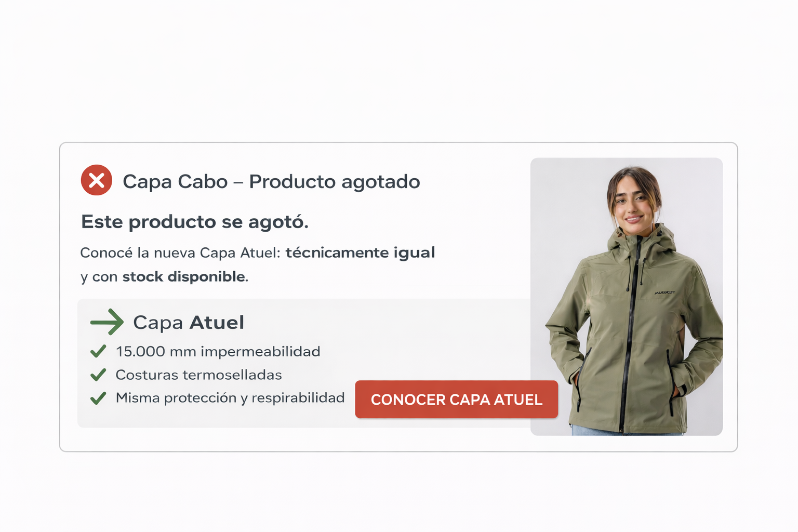Click the green jacket product photo
The width and height of the screenshot is (798, 532).
[x=627, y=297]
